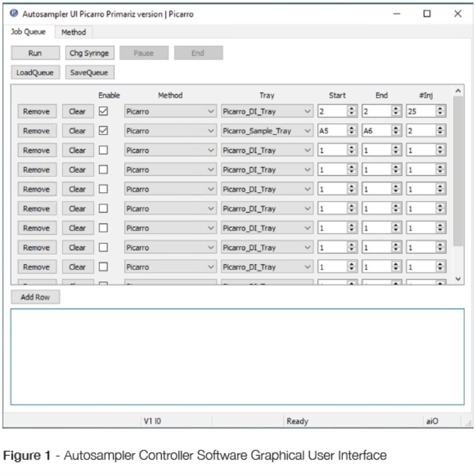The image size is (476, 476).
Task: Remove the job with 25 injections
Action: point(37,112)
